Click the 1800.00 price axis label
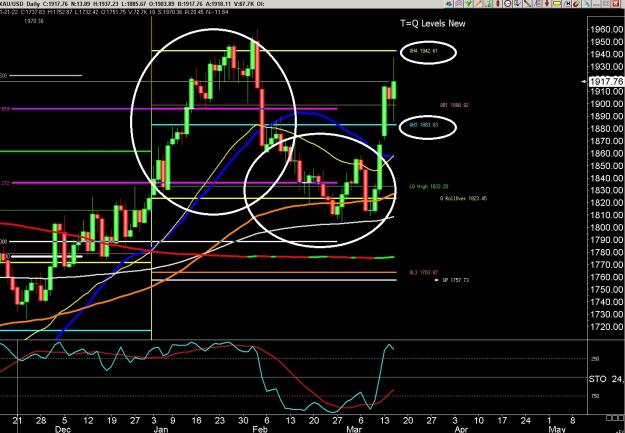 606,228
